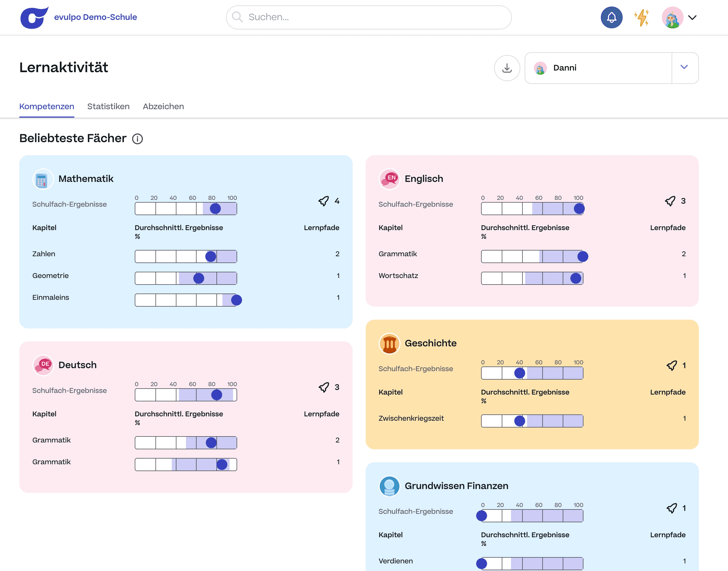Click the lightning bolt energy icon
Viewport: 728px width, 571px height.
click(641, 17)
